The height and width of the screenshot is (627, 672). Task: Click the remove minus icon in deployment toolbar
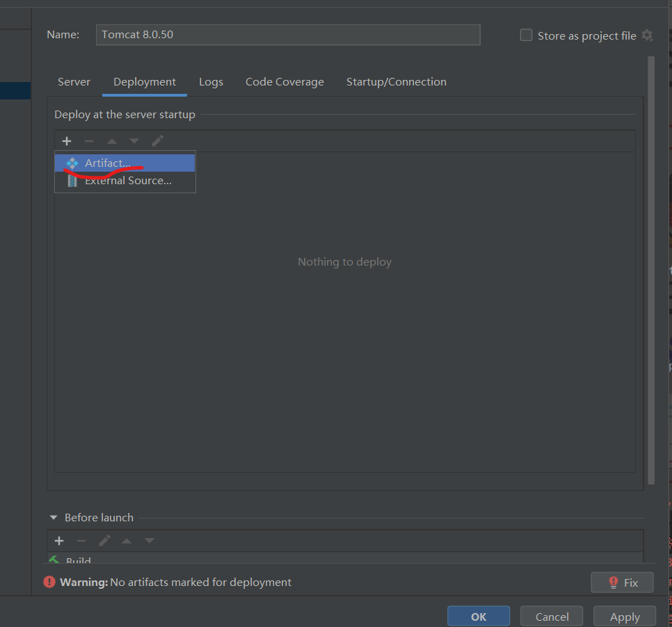click(x=89, y=141)
